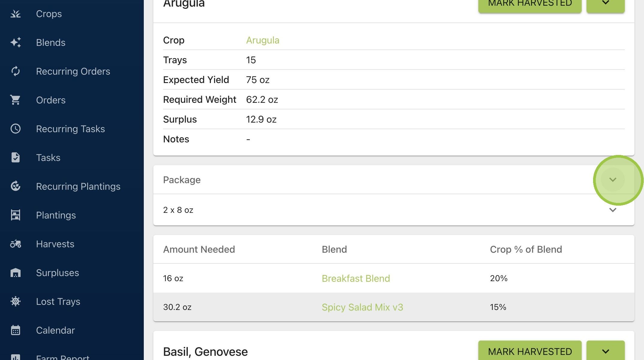Click the Blends sparkle icon
This screenshot has width=644, height=360.
point(16,43)
